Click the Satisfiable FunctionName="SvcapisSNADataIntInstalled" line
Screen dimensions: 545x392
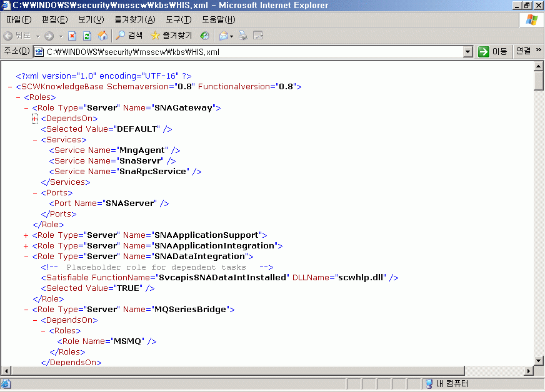219,278
